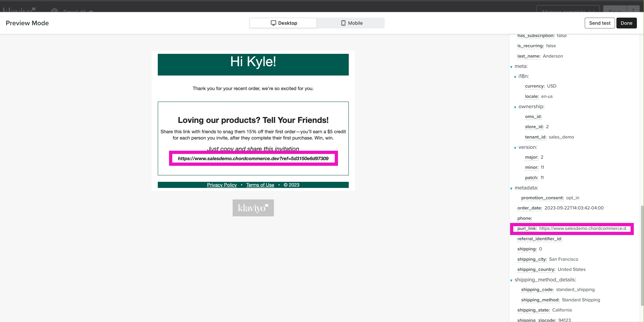Open the Privacy Policy link

pyautogui.click(x=222, y=185)
